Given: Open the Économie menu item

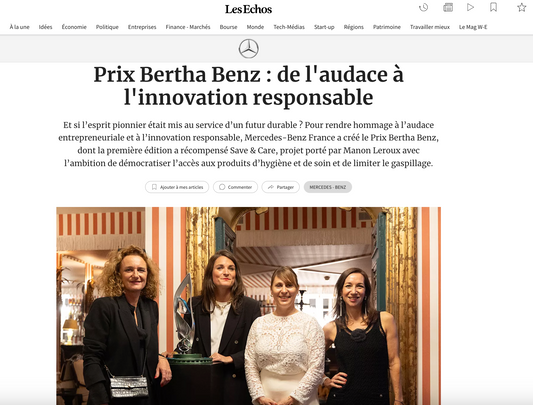Looking at the screenshot, I should (x=74, y=27).
